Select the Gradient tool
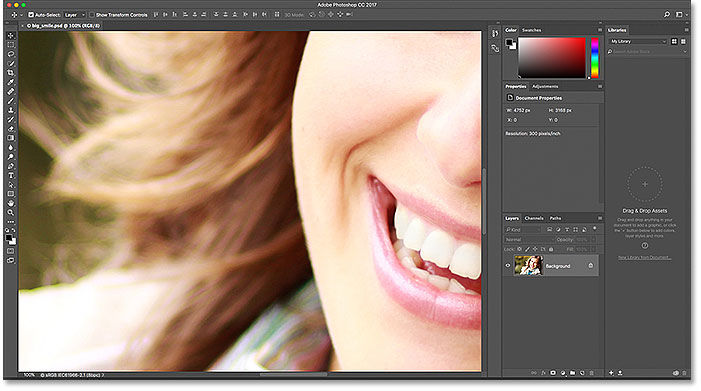This screenshot has width=701, height=391. coord(11,138)
